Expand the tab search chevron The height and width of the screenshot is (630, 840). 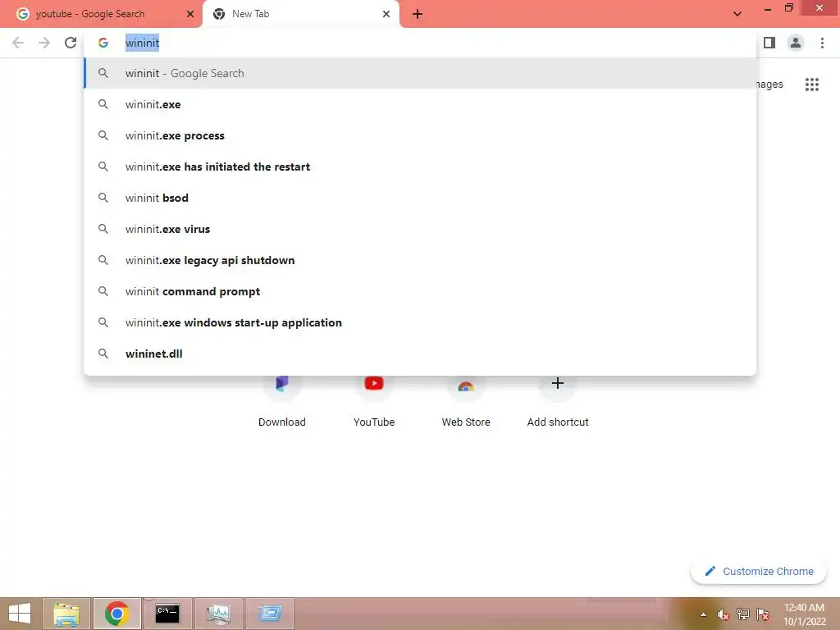pos(737,14)
